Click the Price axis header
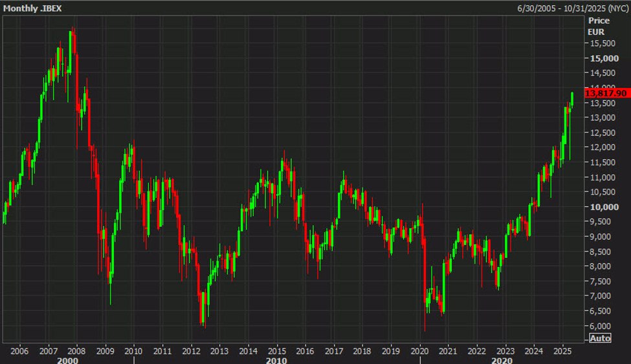 [x=599, y=21]
